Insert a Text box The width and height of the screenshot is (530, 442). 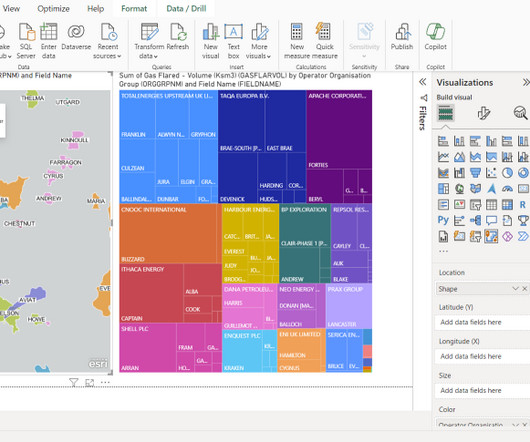point(233,41)
